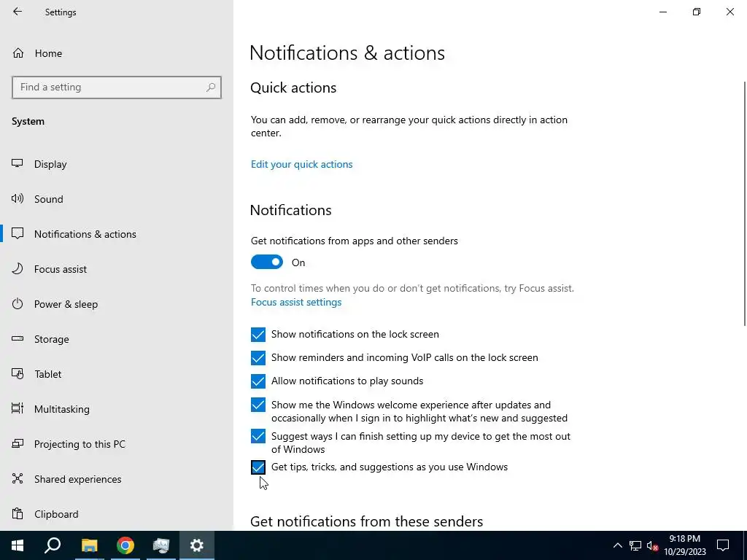
Task: Uncheck Show reminders and incoming VoIP calls
Action: tap(258, 357)
